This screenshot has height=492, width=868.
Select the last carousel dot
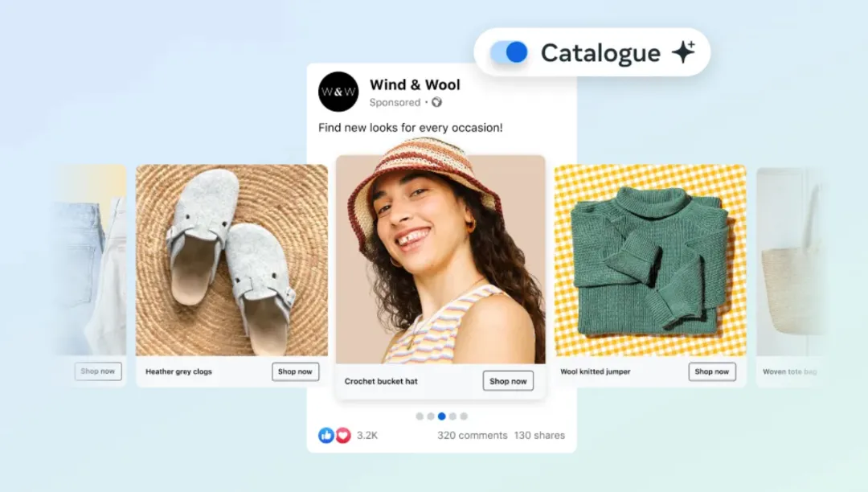[x=464, y=416]
